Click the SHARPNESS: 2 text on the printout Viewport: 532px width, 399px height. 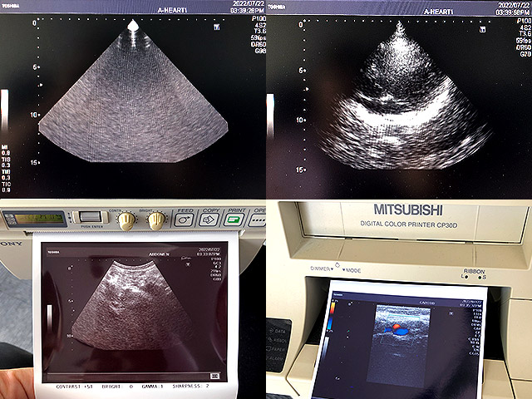coord(190,386)
